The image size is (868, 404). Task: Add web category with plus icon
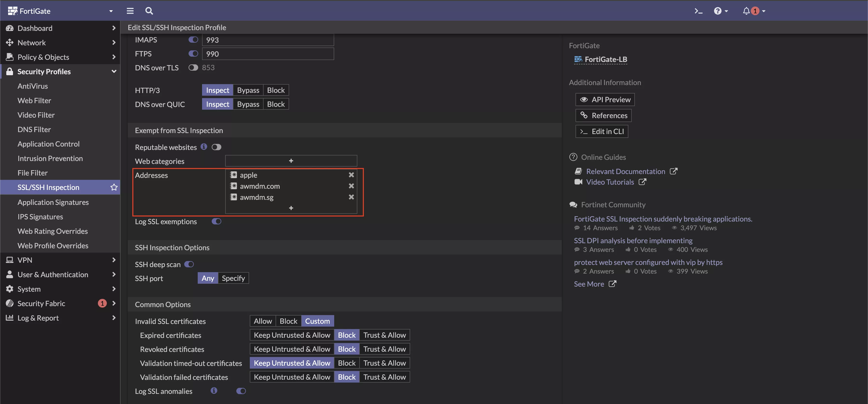point(291,161)
